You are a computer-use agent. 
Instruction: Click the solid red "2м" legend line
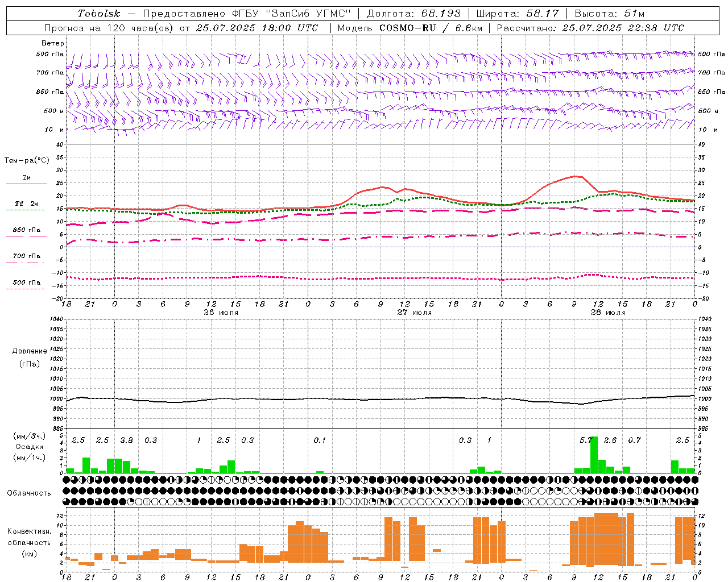(26, 184)
